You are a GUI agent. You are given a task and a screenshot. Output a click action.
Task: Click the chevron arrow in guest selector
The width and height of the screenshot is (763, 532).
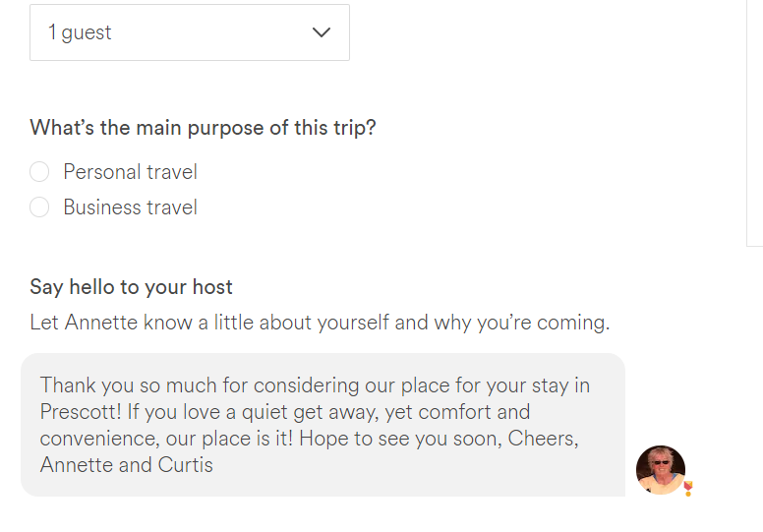pos(321,32)
